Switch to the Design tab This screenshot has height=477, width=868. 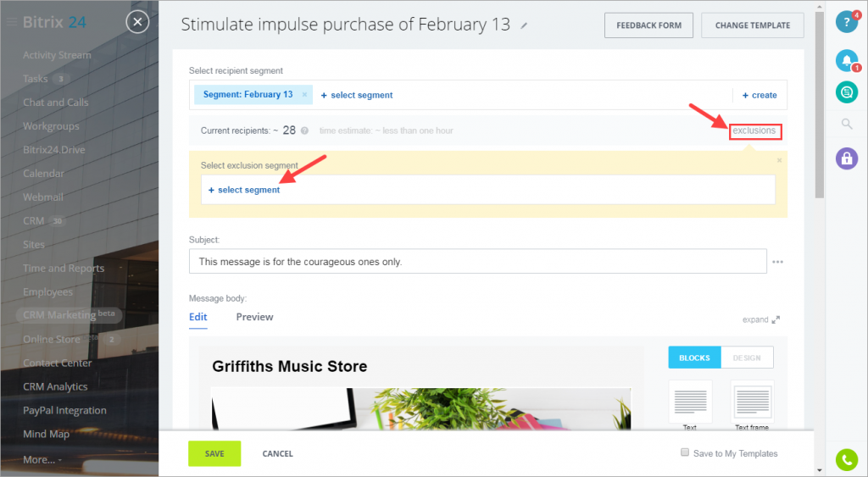(747, 358)
